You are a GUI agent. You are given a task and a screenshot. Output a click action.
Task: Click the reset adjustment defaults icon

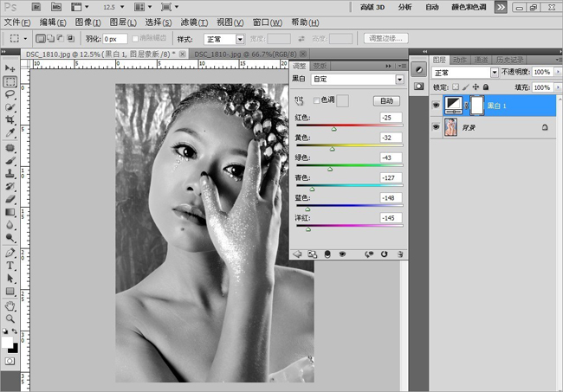pyautogui.click(x=385, y=254)
